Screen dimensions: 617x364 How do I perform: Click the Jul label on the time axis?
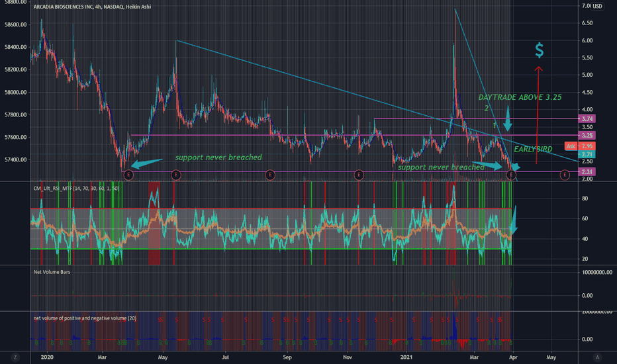pyautogui.click(x=225, y=357)
